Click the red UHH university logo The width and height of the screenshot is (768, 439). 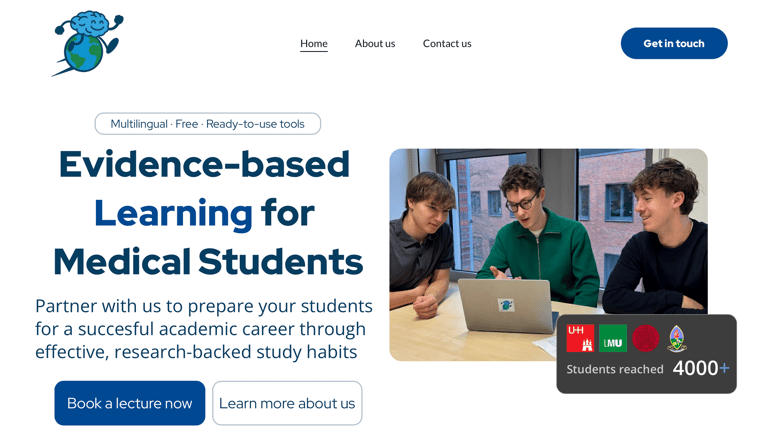click(x=580, y=338)
